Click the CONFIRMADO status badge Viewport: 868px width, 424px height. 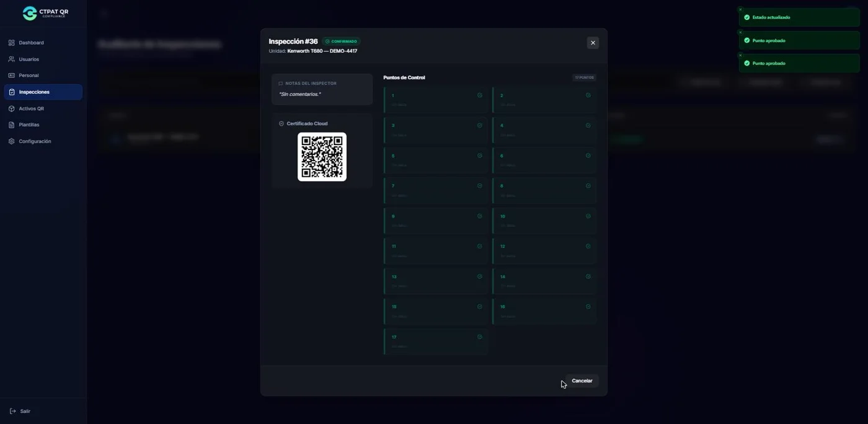341,42
